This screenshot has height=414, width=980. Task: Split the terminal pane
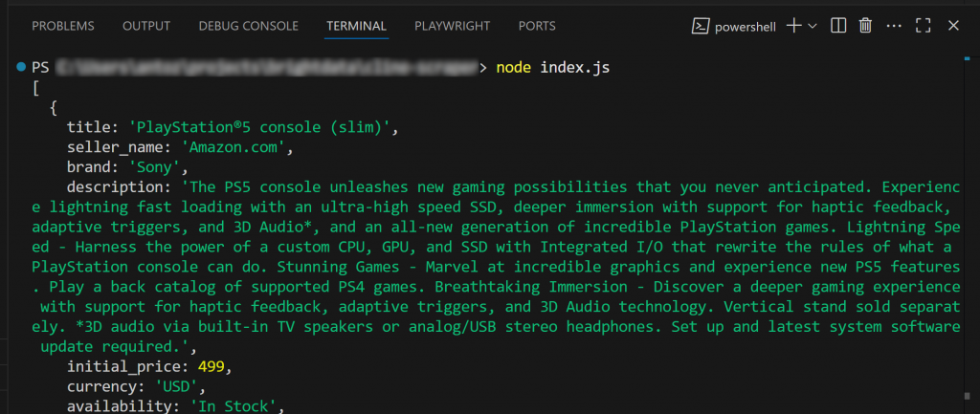[x=838, y=26]
